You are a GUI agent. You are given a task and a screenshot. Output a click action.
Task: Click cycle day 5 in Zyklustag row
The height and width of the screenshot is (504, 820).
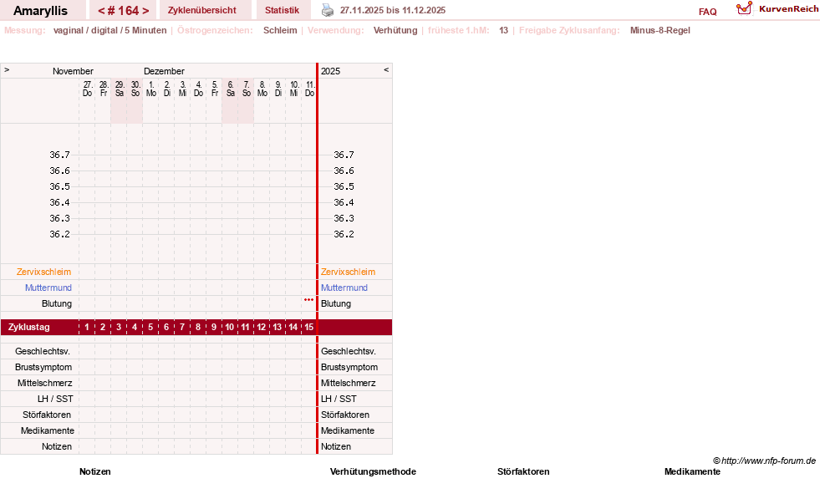click(x=150, y=328)
